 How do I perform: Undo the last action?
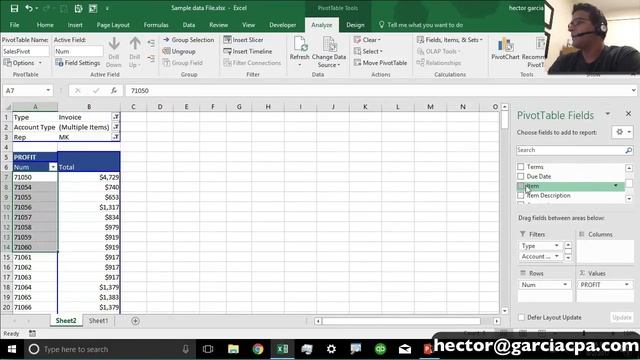(29, 8)
